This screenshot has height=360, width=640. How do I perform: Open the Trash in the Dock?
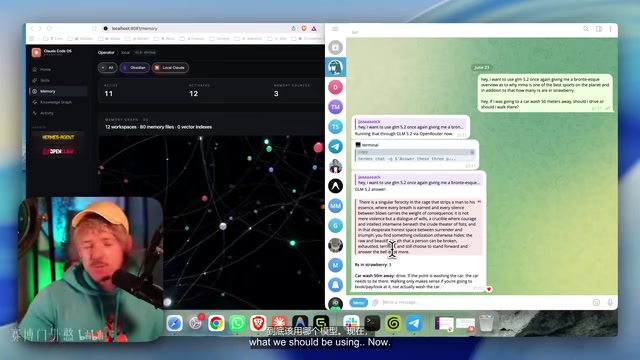click(x=486, y=323)
